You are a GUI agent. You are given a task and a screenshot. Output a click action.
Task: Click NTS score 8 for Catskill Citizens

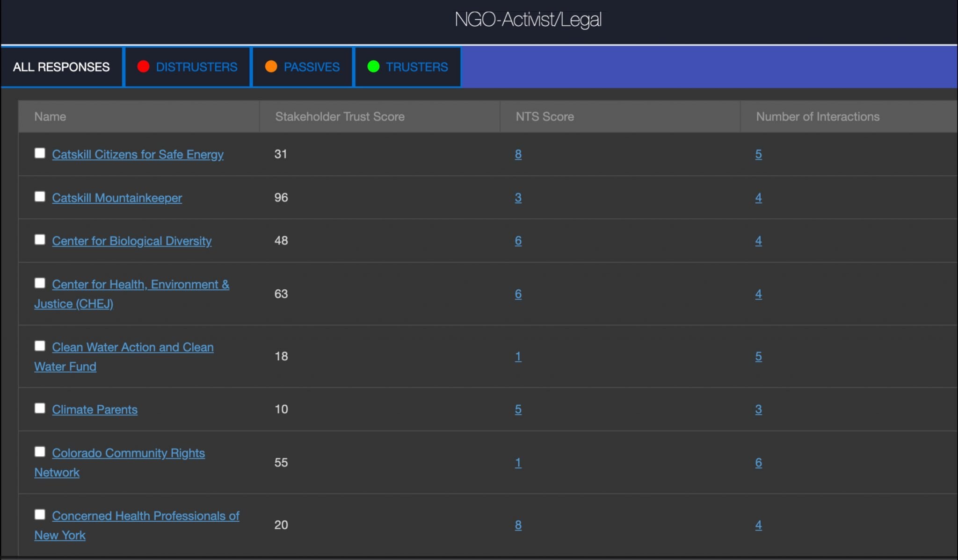(x=518, y=154)
